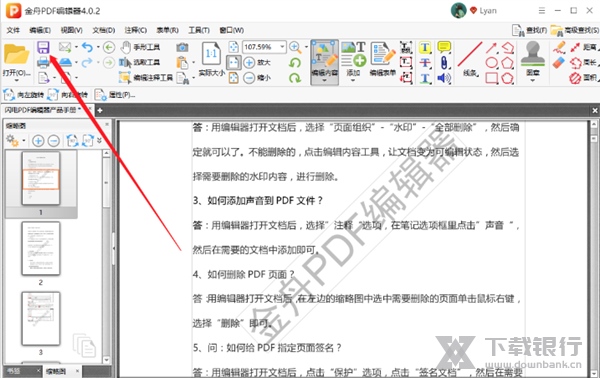Rotate view counterclockwise with upper green arrow

(295, 62)
